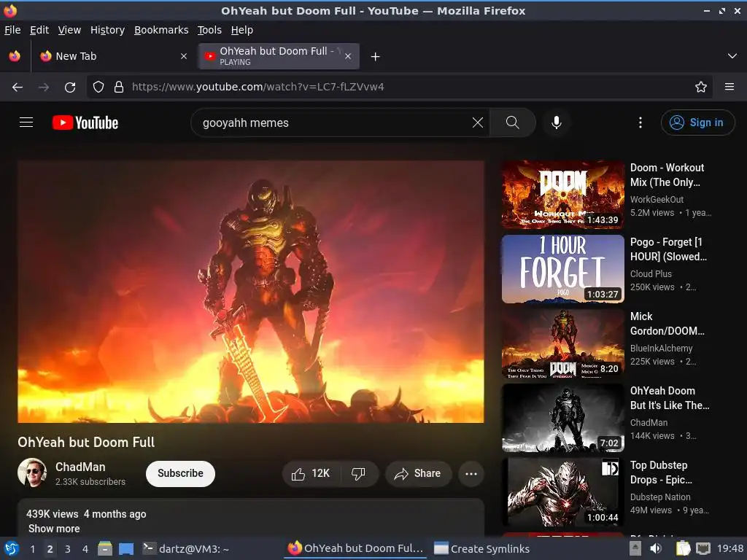The width and height of the screenshot is (747, 560).
Task: Switch to workspace 1 in taskbar
Action: coord(32,549)
